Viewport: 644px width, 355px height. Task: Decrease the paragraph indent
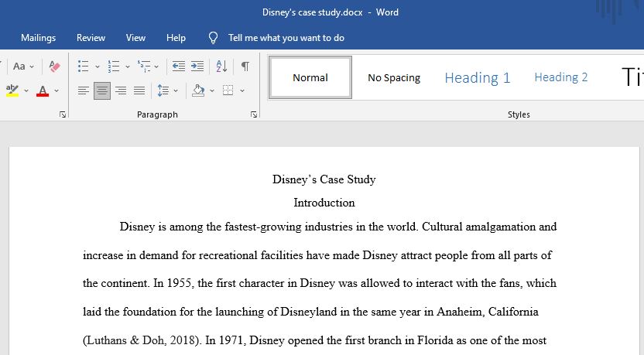(179, 66)
